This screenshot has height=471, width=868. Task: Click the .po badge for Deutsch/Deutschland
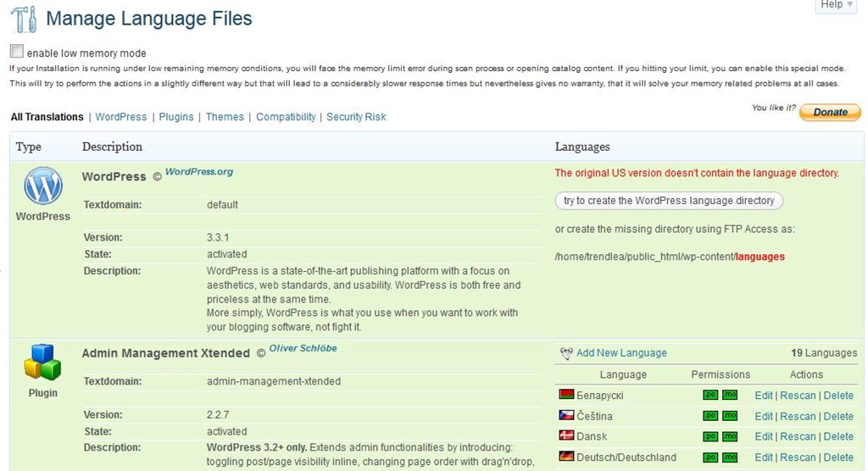coord(710,457)
